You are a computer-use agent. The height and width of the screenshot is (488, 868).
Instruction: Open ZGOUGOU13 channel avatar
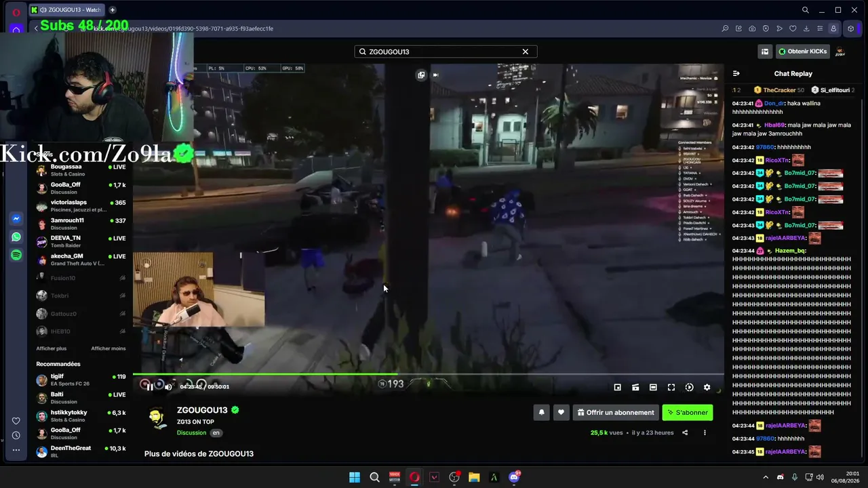158,419
